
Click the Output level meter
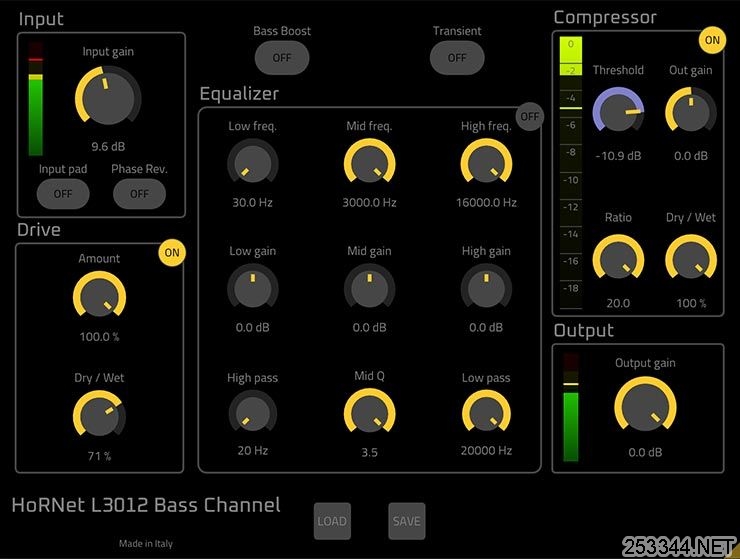click(x=571, y=407)
